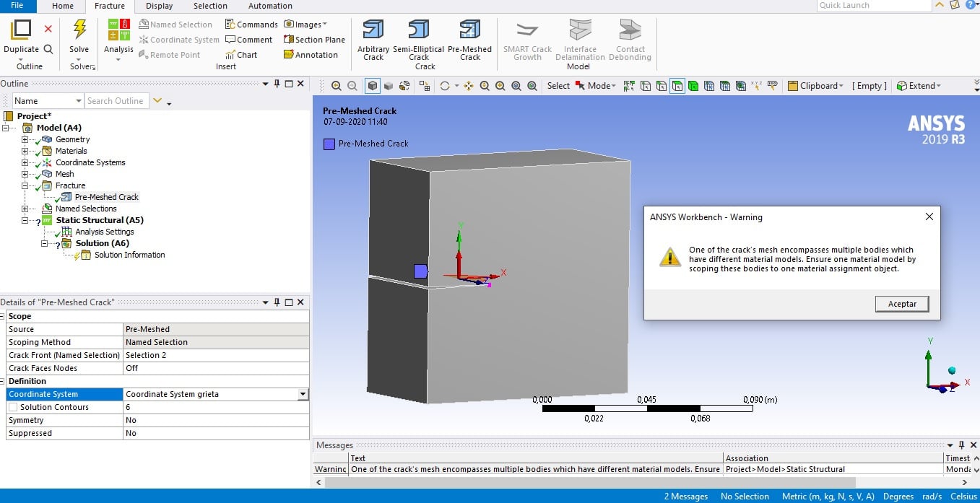The height and width of the screenshot is (503, 980).
Task: Click the find magnifier in Outline group
Action: point(48,49)
